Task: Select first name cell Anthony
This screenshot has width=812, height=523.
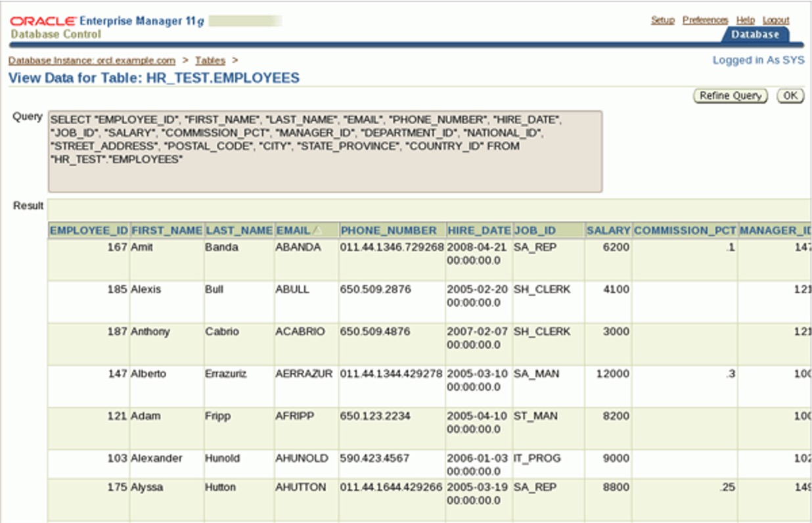Action: [150, 332]
